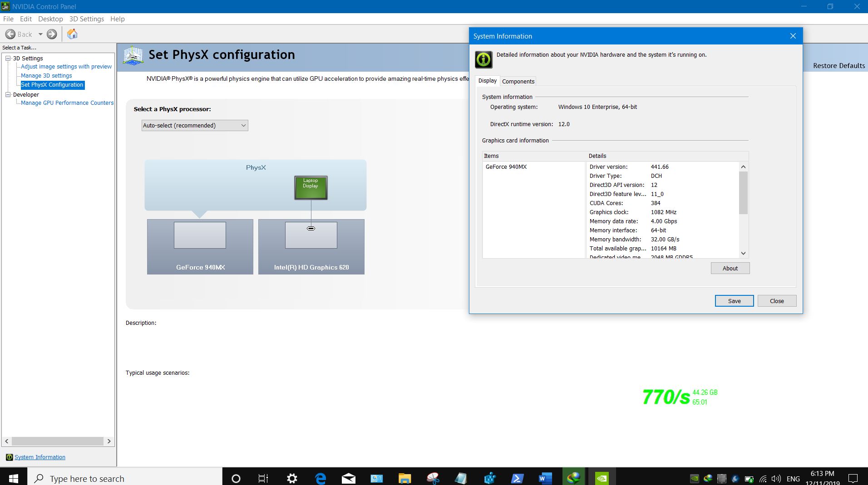Viewport: 868px width, 485px height.
Task: Open the taskbar clock and calendar
Action: [x=823, y=478]
